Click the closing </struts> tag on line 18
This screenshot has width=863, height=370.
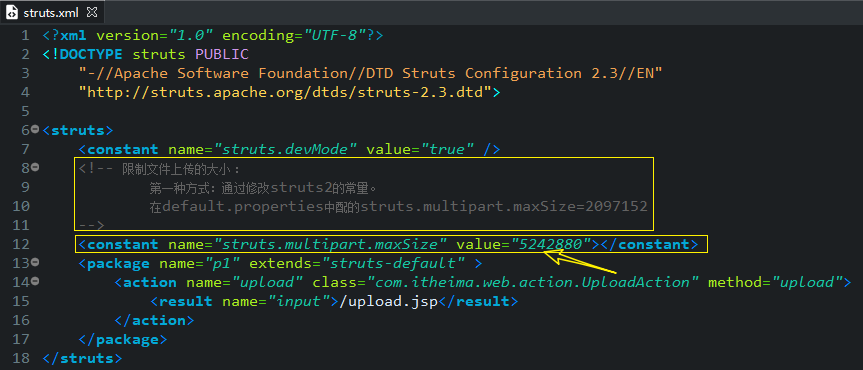[x=82, y=358]
